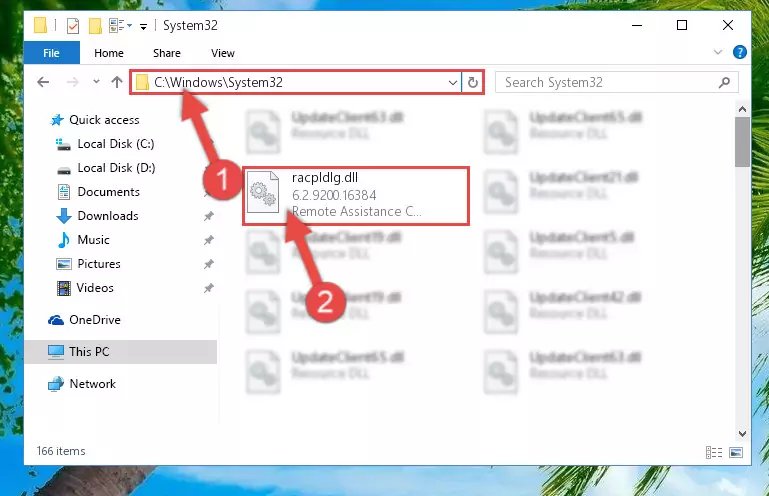Switch to Large icons view layout
This screenshot has width=769, height=496.
click(736, 452)
